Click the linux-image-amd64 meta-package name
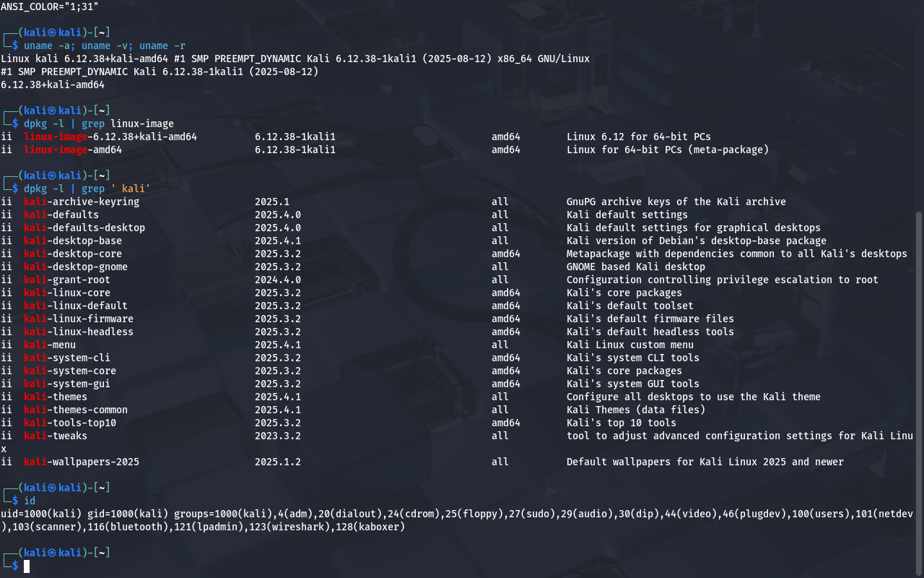924x578 pixels. click(73, 150)
